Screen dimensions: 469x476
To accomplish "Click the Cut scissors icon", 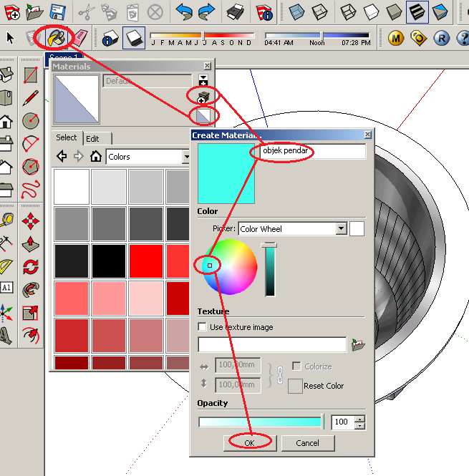I will tap(86, 12).
